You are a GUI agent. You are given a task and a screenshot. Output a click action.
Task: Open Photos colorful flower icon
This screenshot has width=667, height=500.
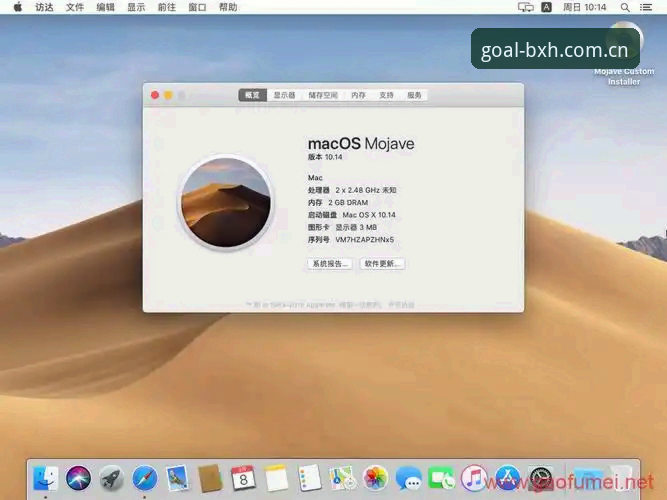pos(375,478)
